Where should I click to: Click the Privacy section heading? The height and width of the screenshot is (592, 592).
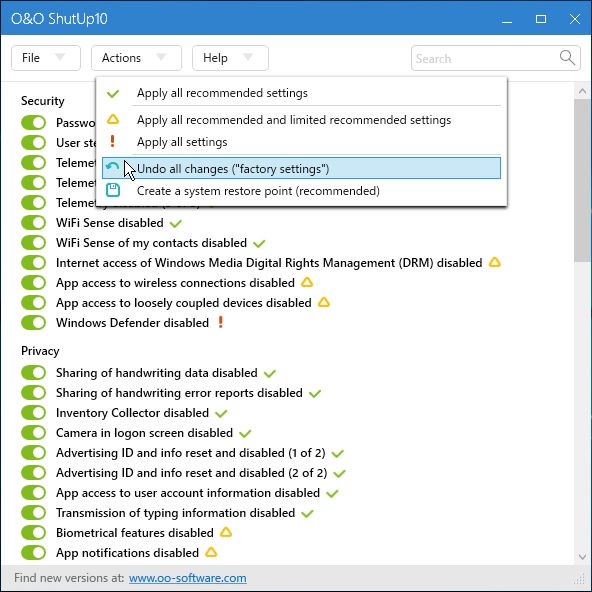click(40, 351)
